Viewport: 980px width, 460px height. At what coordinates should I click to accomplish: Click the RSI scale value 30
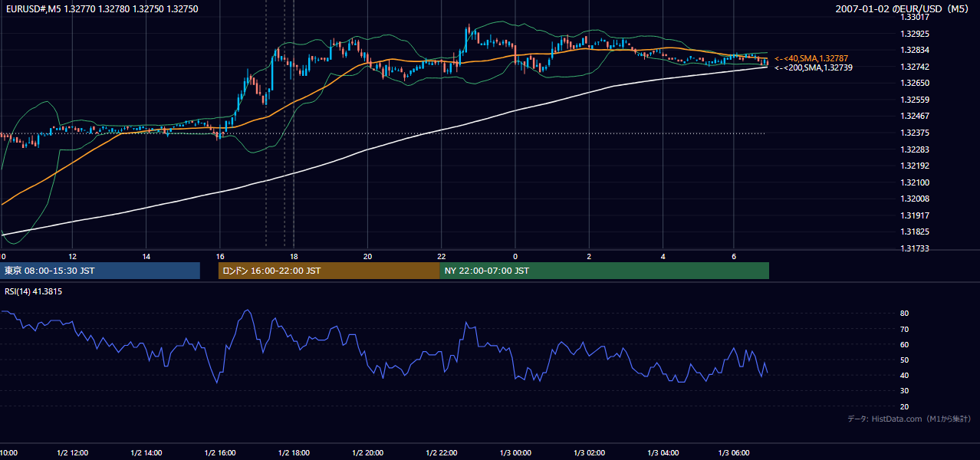tap(904, 391)
